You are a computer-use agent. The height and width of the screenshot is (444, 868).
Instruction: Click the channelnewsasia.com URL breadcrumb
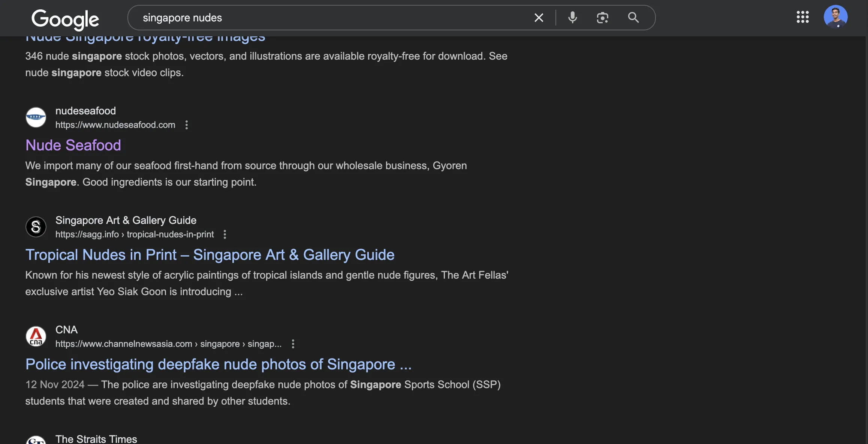(168, 344)
